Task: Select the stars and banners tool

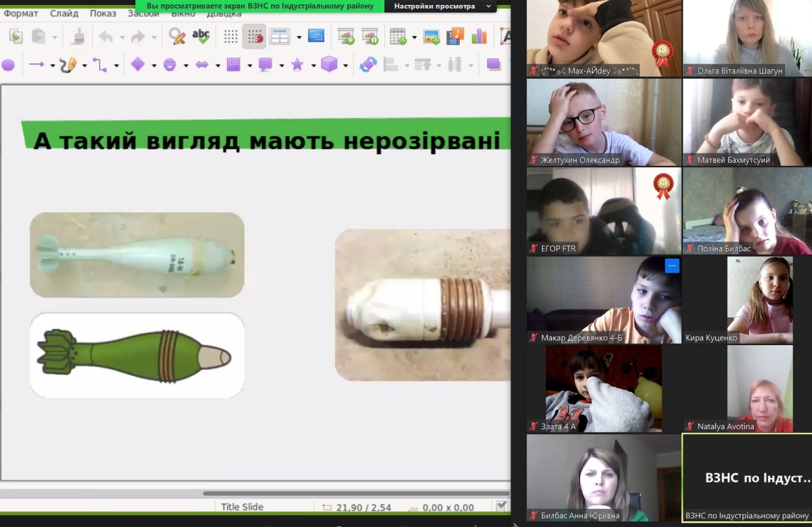Action: click(x=298, y=65)
